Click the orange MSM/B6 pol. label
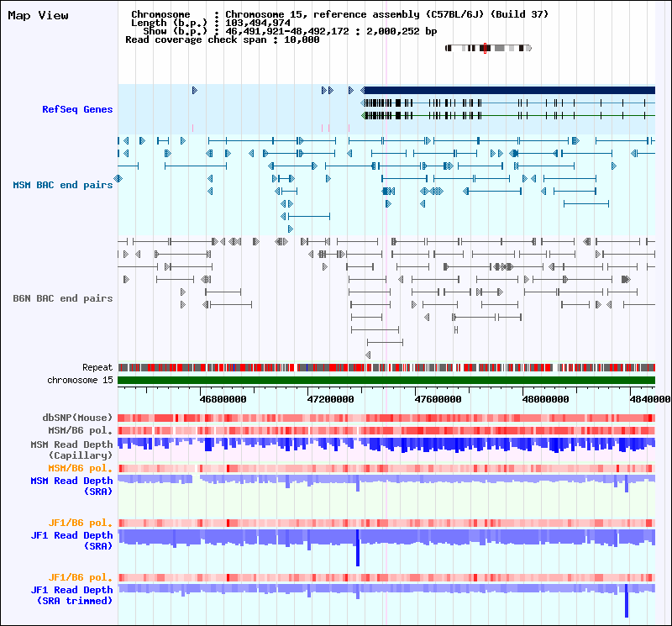Viewport: 672px width, 626px height. click(81, 468)
